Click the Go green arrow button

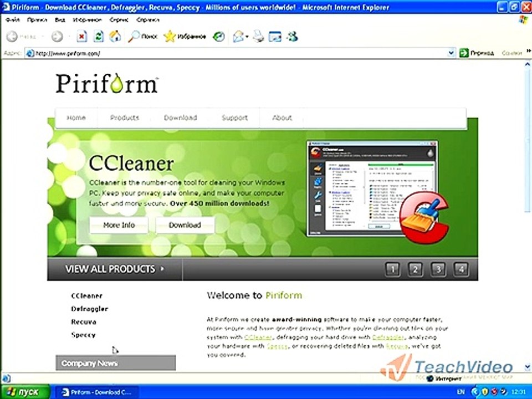464,53
